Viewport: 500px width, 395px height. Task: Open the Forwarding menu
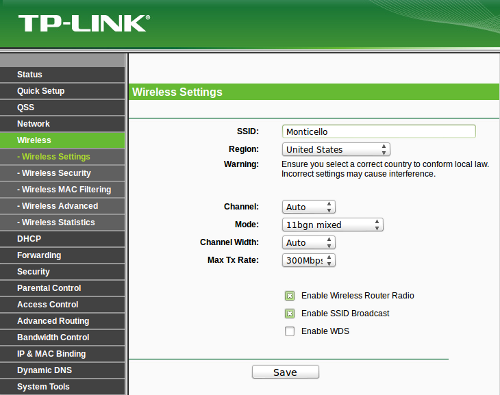[63, 255]
